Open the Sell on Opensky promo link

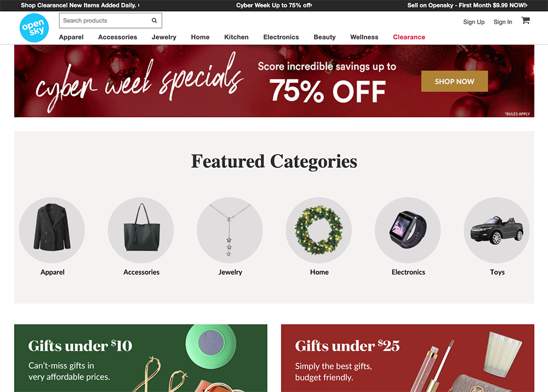pos(467,5)
